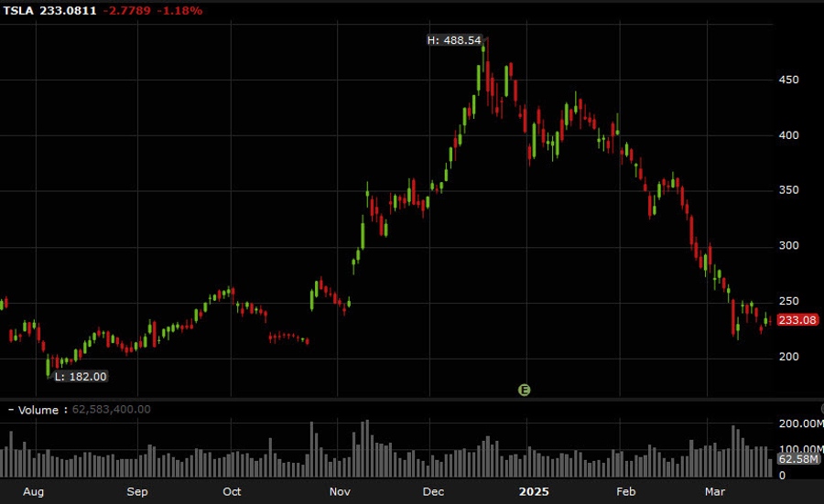Click the Feb label on the time axis
Screen dimensions: 824x504
click(x=626, y=492)
